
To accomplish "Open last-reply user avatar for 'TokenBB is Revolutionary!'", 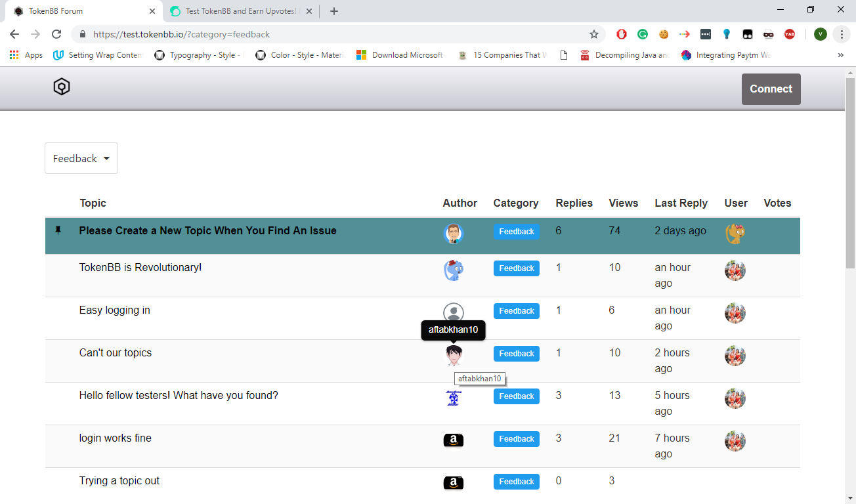I will [735, 270].
